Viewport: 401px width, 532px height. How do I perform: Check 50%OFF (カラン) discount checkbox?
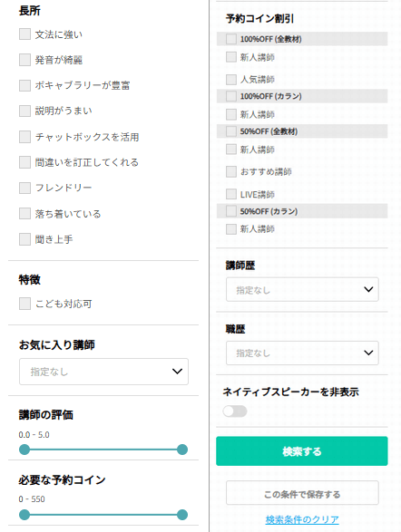click(231, 211)
